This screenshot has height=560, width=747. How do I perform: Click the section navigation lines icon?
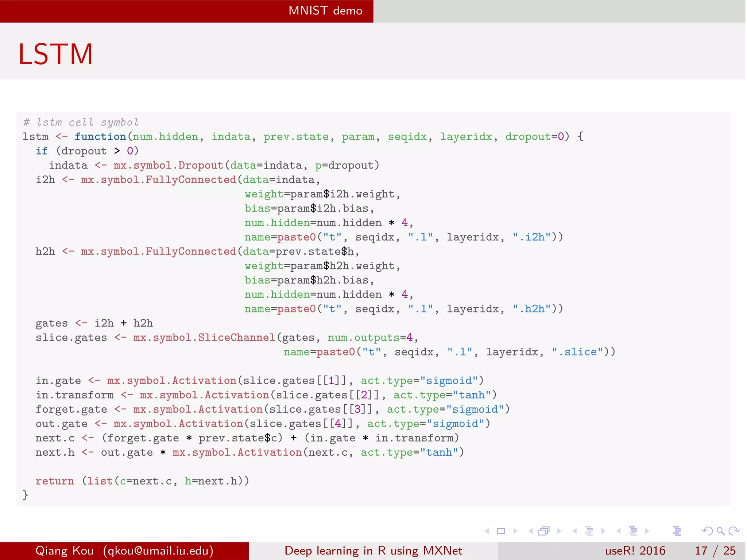[633, 531]
